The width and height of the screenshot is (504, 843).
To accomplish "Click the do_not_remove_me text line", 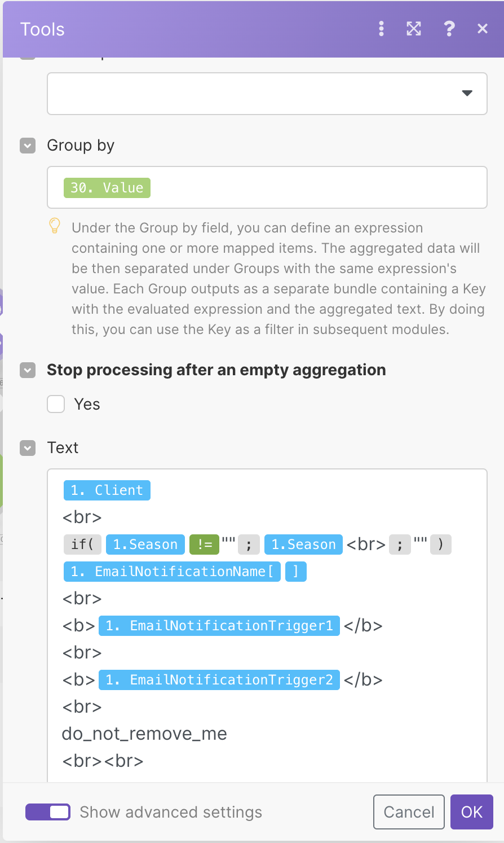I will (144, 734).
